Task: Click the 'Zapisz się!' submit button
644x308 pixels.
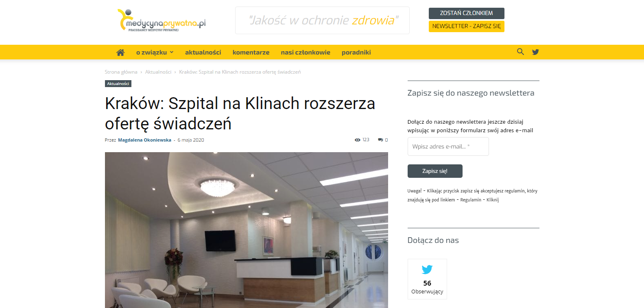Action: pyautogui.click(x=435, y=171)
